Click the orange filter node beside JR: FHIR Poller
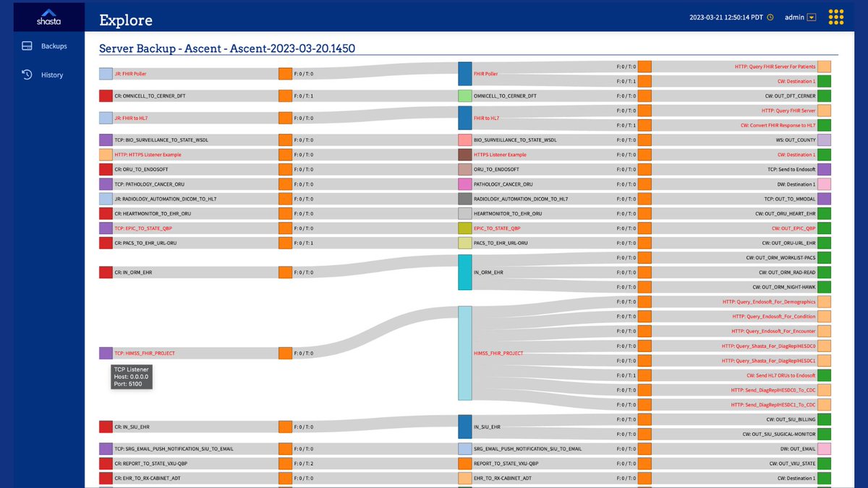 285,74
